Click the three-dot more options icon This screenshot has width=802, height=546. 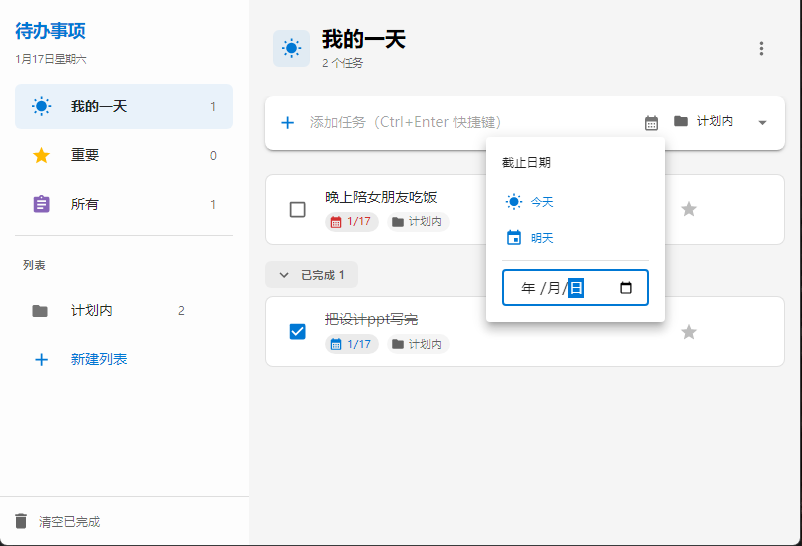[761, 49]
